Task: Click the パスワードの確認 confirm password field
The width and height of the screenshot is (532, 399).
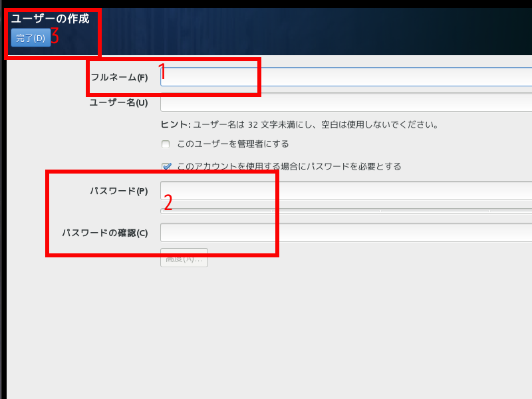Action: (x=346, y=232)
